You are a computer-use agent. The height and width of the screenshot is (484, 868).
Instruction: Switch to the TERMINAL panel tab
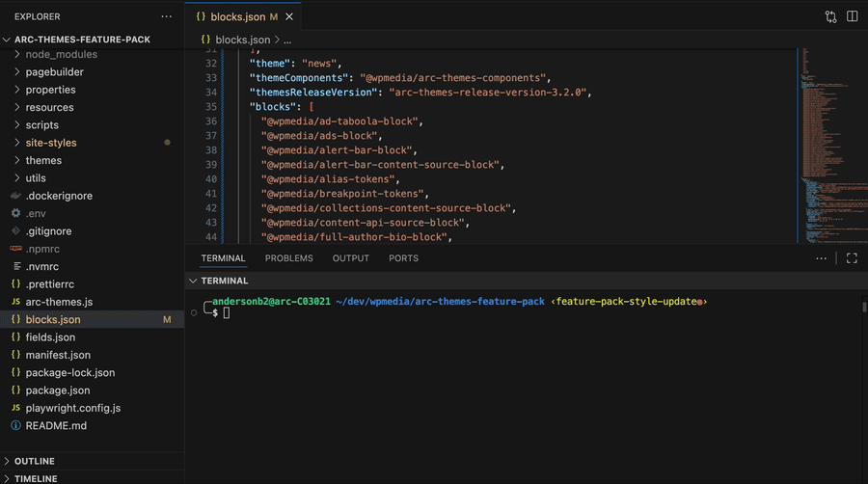pyautogui.click(x=223, y=258)
